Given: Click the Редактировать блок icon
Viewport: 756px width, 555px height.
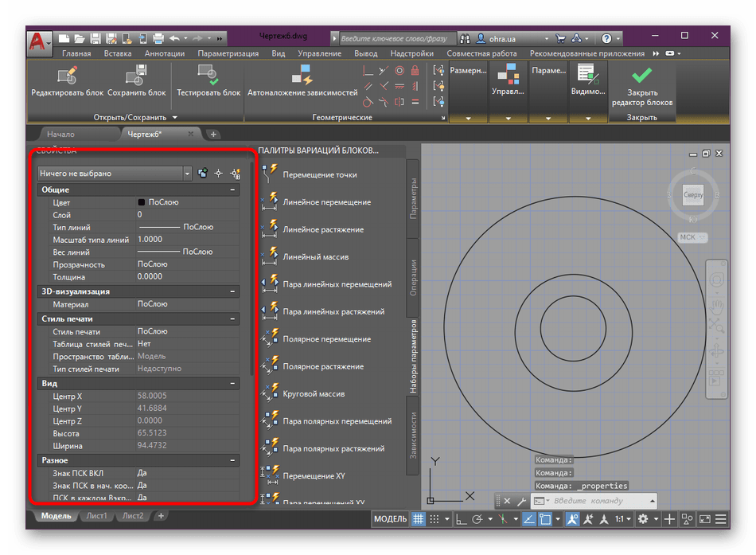Looking at the screenshot, I should click(67, 76).
